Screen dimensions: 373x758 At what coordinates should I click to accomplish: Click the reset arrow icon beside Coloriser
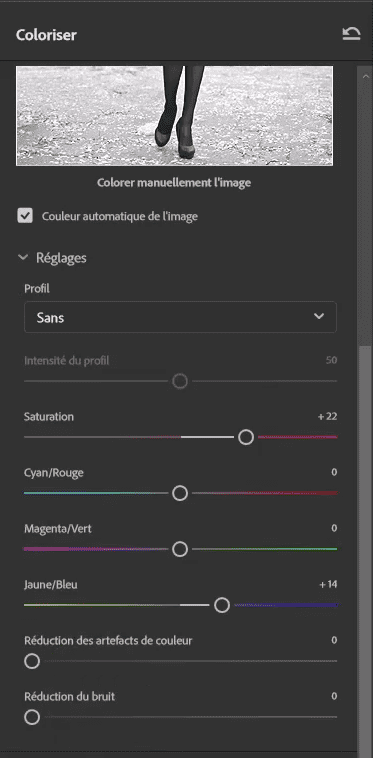pyautogui.click(x=351, y=34)
